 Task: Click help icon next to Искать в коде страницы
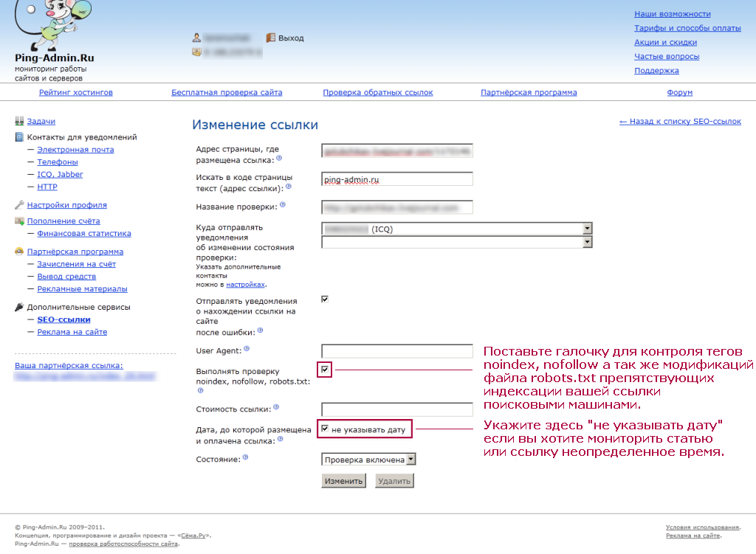click(289, 187)
